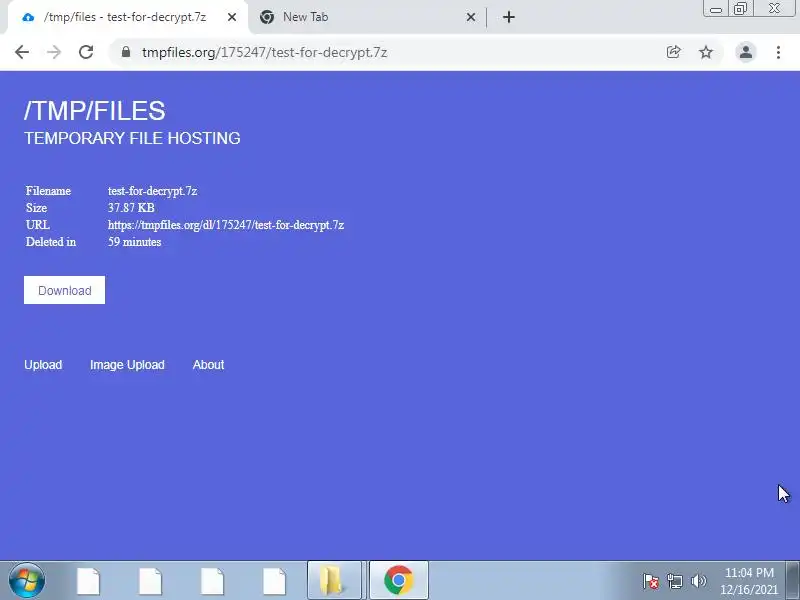This screenshot has height=600, width=800.
Task: Open the fourth blank file taskbar icon
Action: [x=274, y=581]
